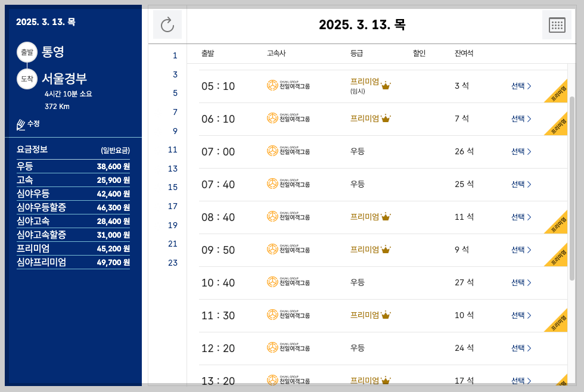Click the 출발 circle badge
This screenshot has height=392, width=584.
click(x=27, y=52)
